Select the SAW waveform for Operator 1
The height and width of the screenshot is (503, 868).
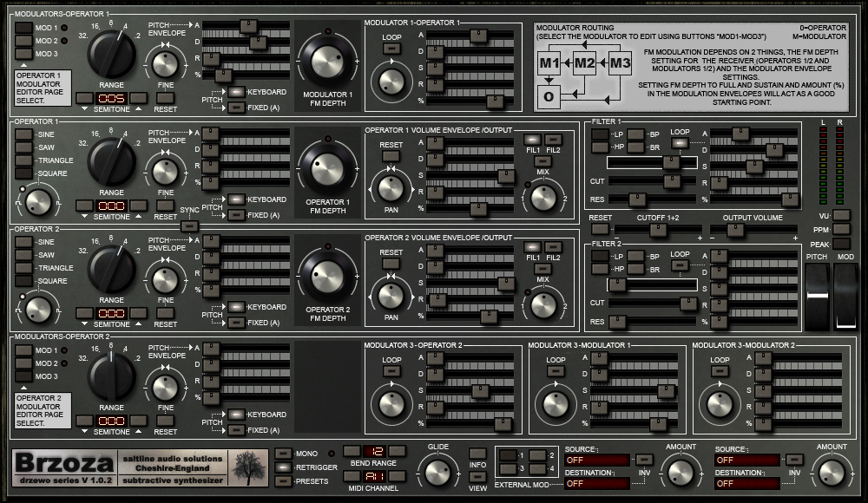[x=23, y=147]
